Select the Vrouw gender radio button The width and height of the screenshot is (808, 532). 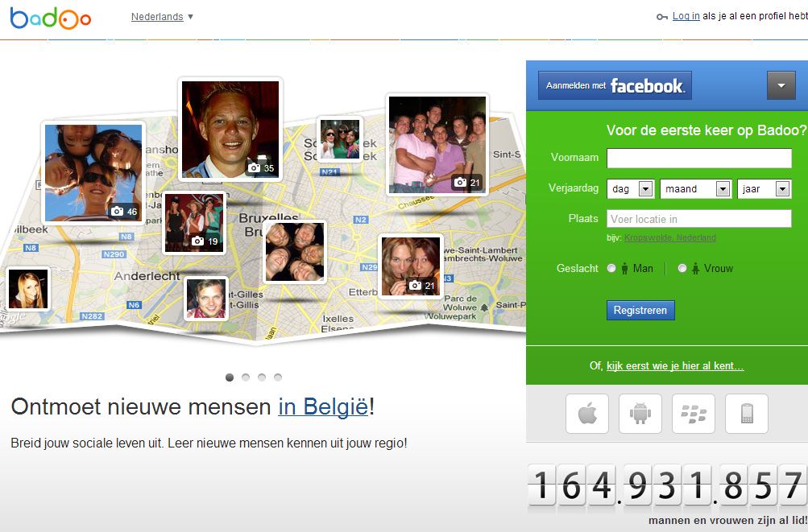pyautogui.click(x=682, y=268)
